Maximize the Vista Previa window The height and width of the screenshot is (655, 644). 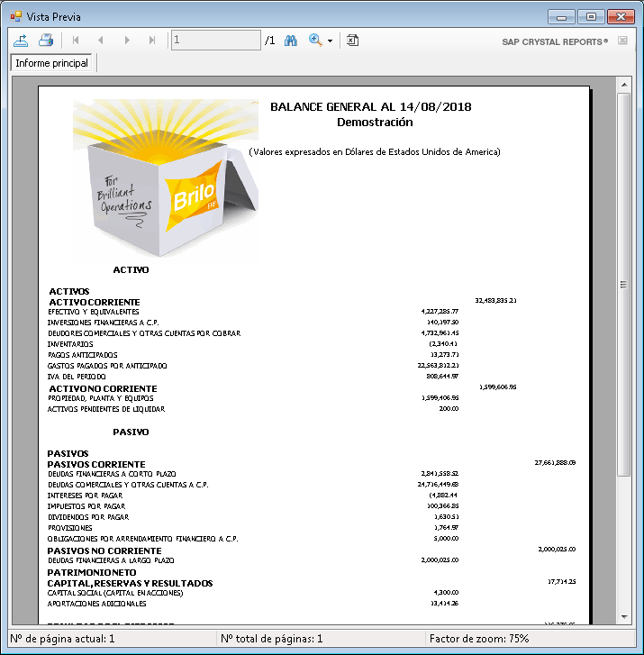point(591,16)
